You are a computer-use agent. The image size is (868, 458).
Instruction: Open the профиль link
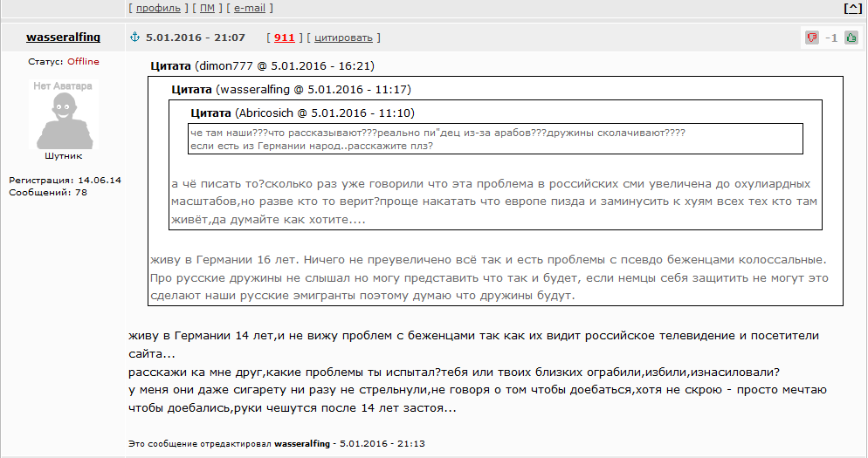pyautogui.click(x=158, y=9)
